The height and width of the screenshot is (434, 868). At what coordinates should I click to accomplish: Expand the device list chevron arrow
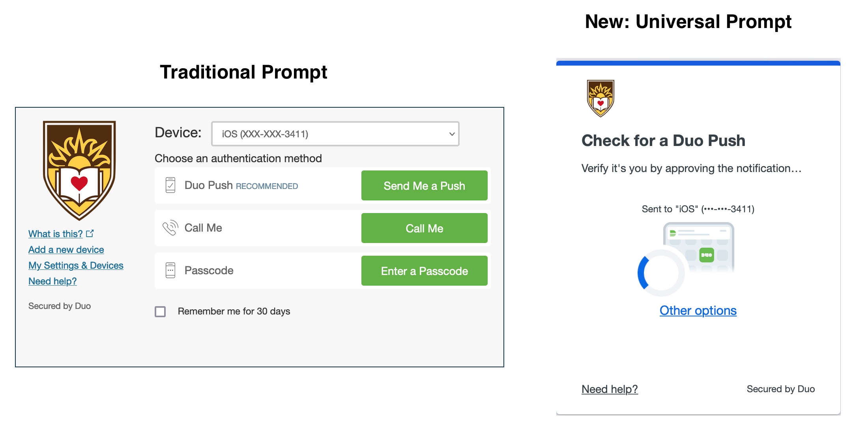(452, 134)
